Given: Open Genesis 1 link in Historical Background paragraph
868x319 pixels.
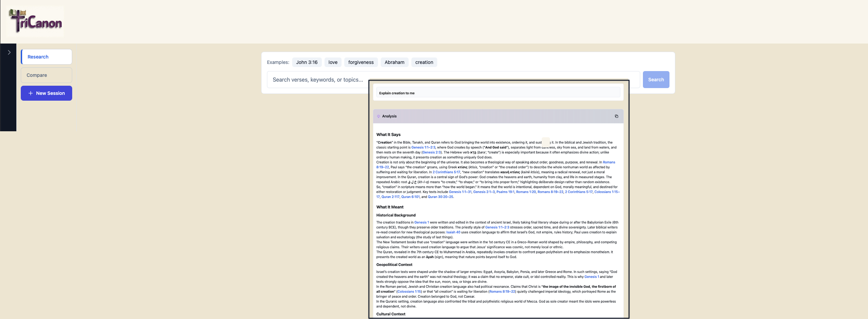Looking at the screenshot, I should point(421,223).
